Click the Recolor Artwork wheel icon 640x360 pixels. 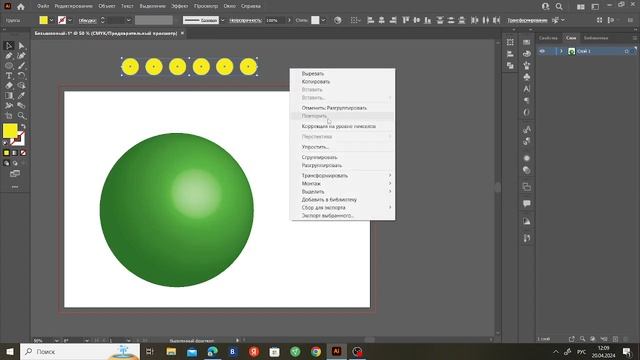[338, 20]
